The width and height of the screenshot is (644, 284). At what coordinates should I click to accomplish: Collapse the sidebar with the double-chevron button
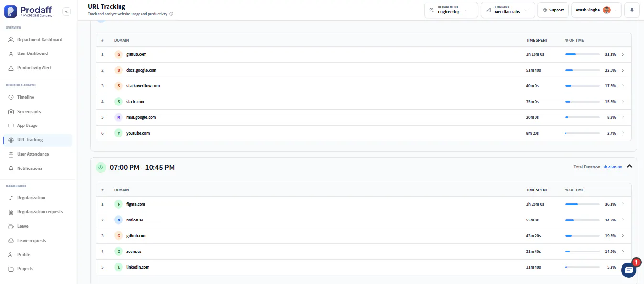pos(66,11)
